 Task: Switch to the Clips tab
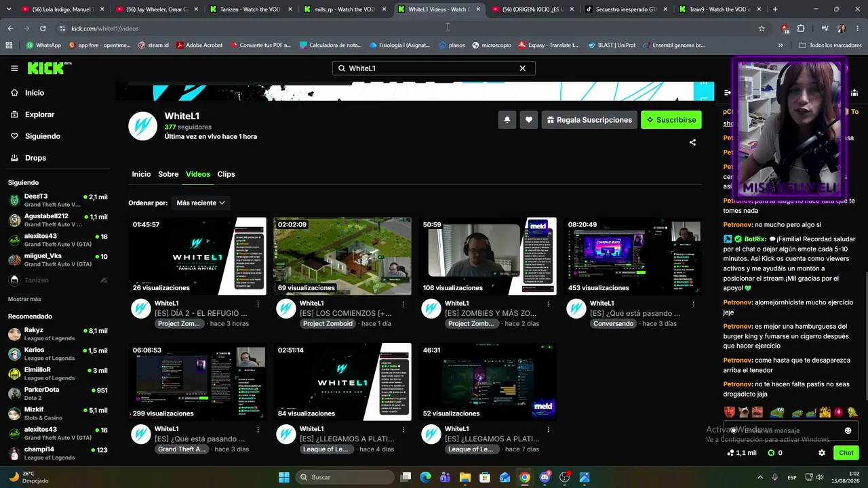pos(226,174)
